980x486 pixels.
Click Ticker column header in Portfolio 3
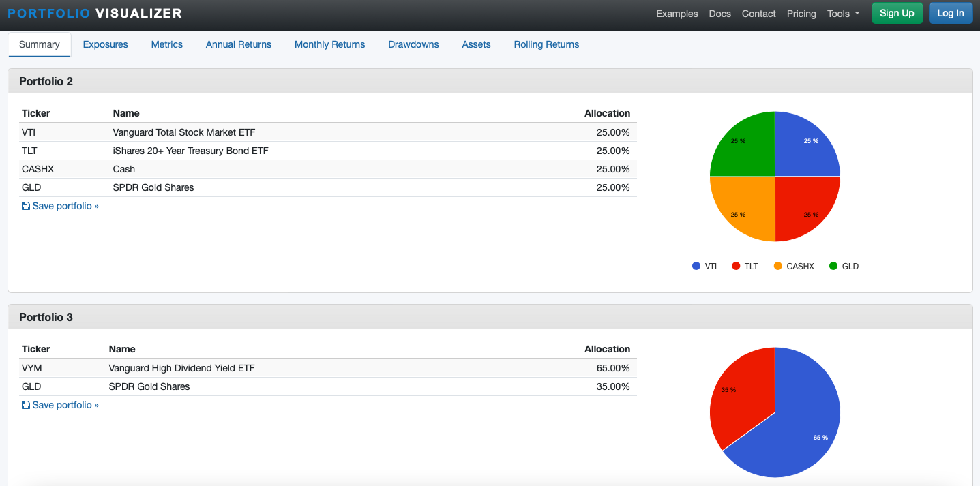point(36,349)
